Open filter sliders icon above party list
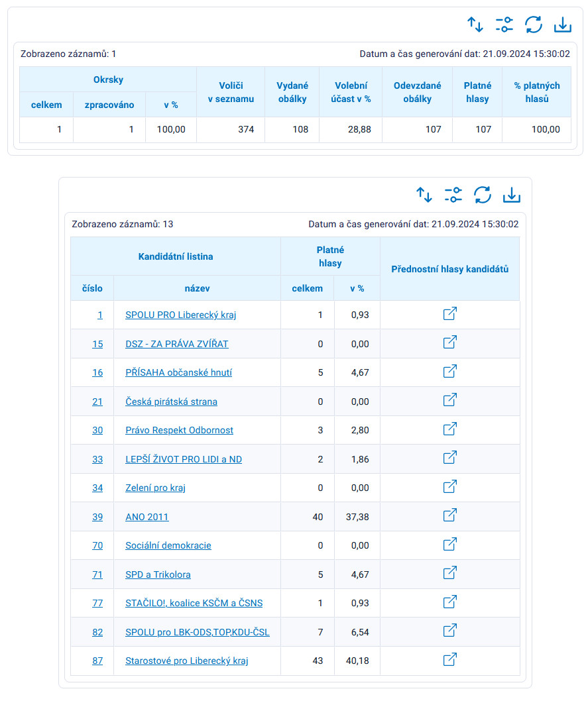The width and height of the screenshot is (588, 701). (453, 195)
